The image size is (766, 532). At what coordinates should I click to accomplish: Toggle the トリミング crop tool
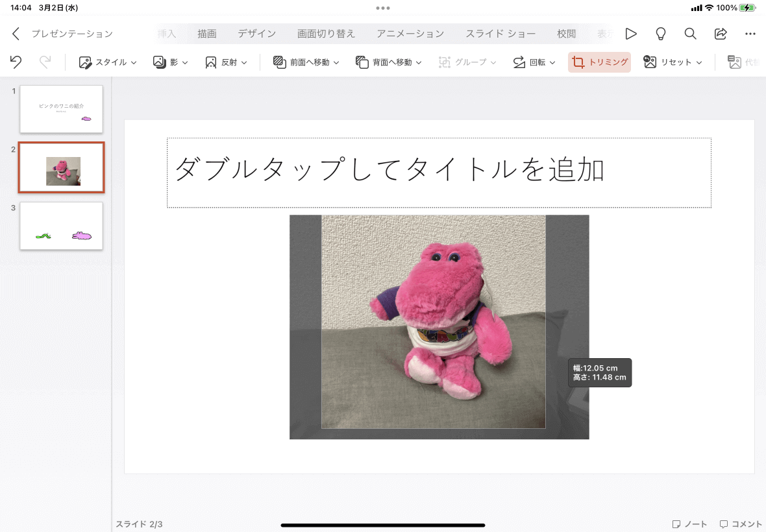[x=599, y=62]
